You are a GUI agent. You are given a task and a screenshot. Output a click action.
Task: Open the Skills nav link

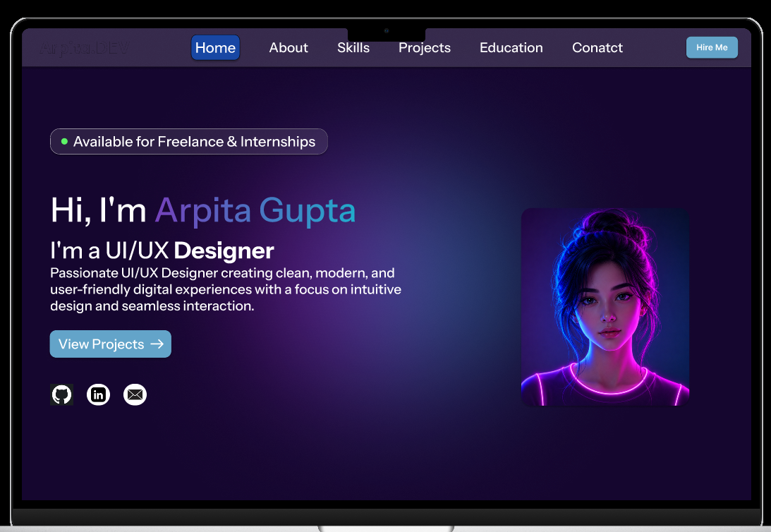tap(353, 48)
